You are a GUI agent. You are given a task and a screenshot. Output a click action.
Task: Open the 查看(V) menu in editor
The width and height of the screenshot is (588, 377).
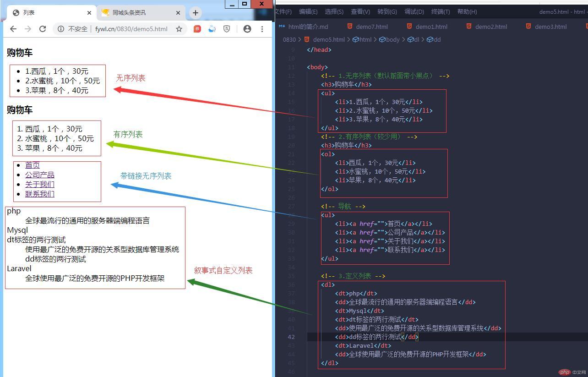(x=360, y=11)
